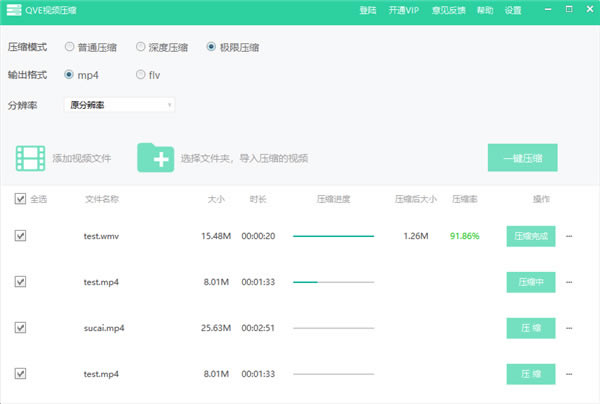
Task: Uncheck the test.wmv file checkbox
Action: 21,236
